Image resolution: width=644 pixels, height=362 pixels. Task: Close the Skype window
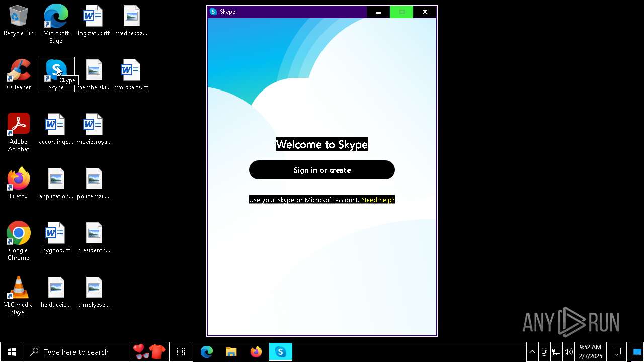[425, 12]
